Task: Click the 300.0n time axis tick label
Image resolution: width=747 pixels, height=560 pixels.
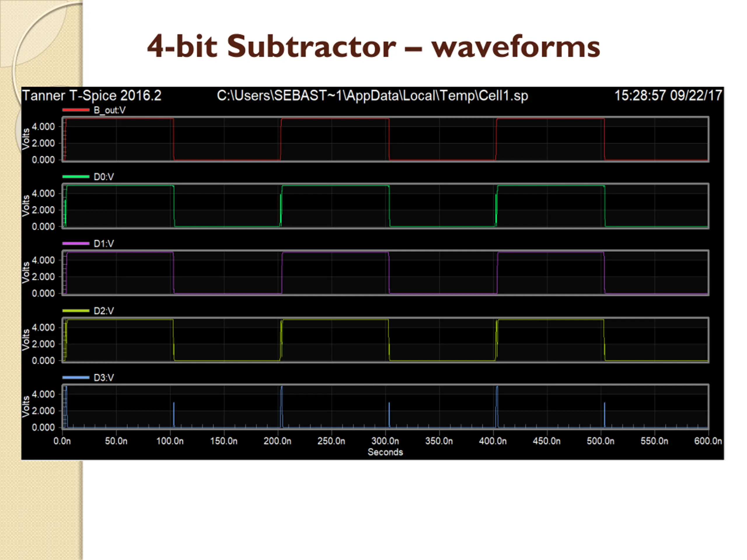Action: 385,441
